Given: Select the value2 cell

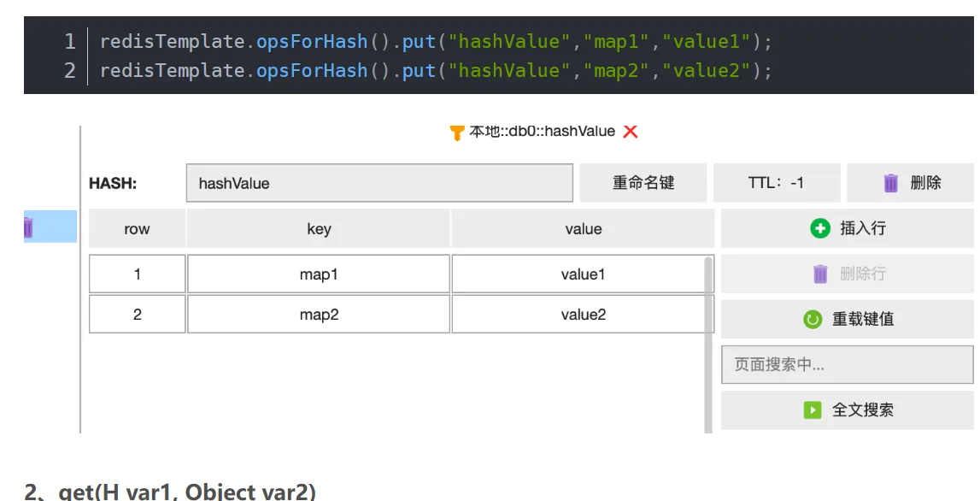Looking at the screenshot, I should coord(583,315).
